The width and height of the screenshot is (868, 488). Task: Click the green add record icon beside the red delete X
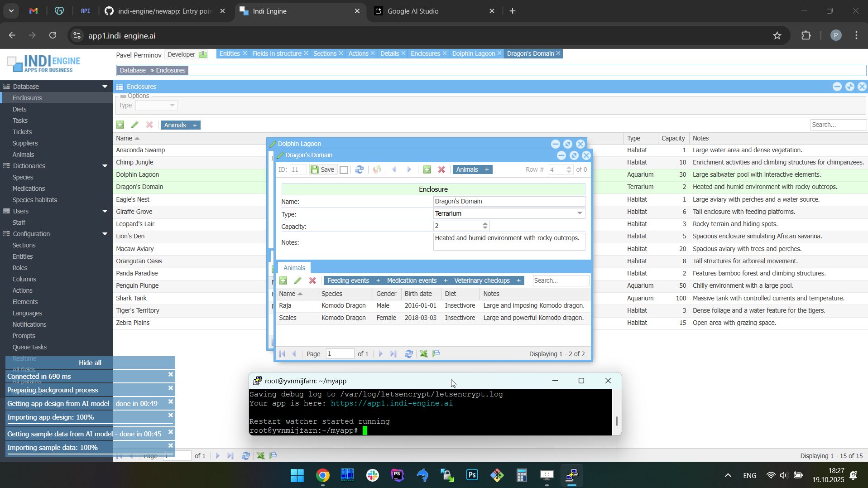(x=427, y=169)
